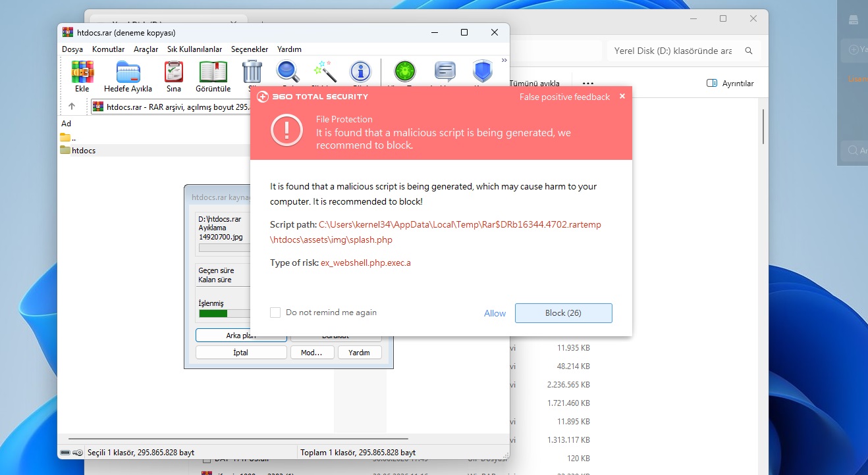Click the İptal cancel button

click(241, 353)
